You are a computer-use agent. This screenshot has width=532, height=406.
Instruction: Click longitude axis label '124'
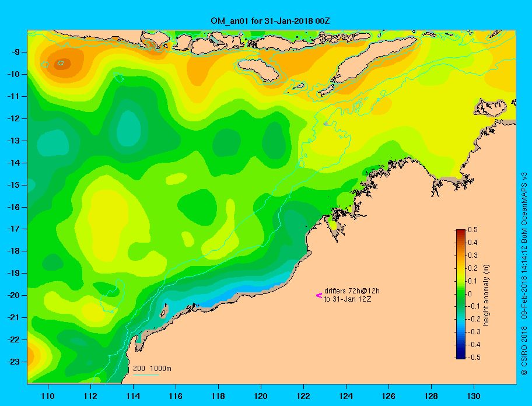click(346, 396)
